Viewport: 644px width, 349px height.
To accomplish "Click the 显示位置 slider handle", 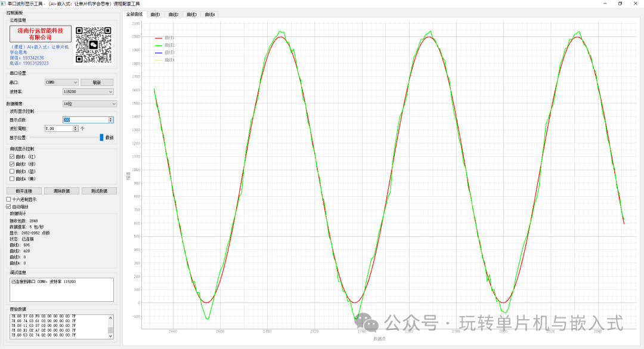I will (101, 137).
